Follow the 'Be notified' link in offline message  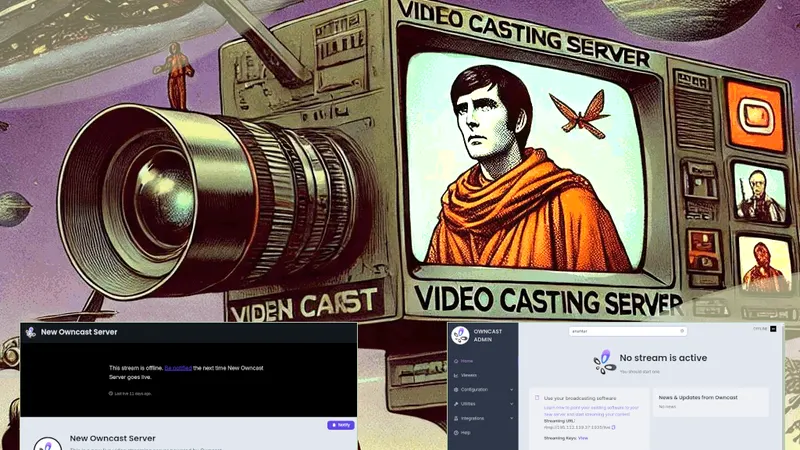click(178, 368)
